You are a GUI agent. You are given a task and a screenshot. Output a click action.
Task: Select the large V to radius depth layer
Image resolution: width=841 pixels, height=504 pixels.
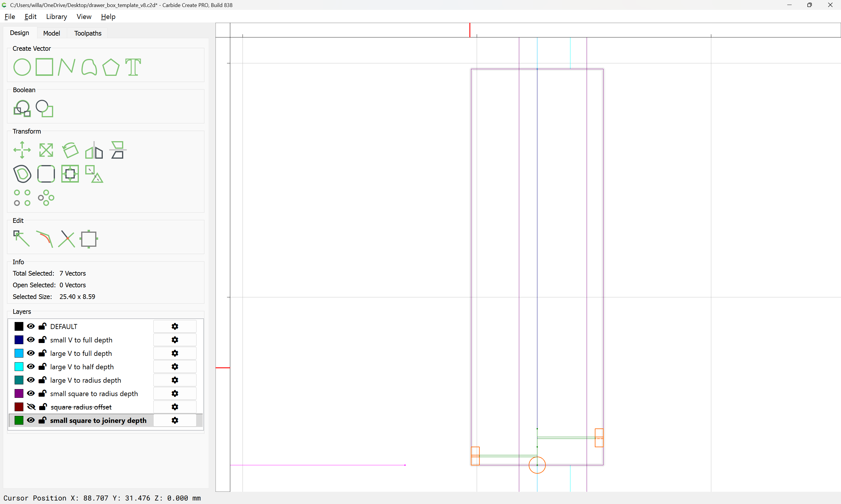(85, 380)
